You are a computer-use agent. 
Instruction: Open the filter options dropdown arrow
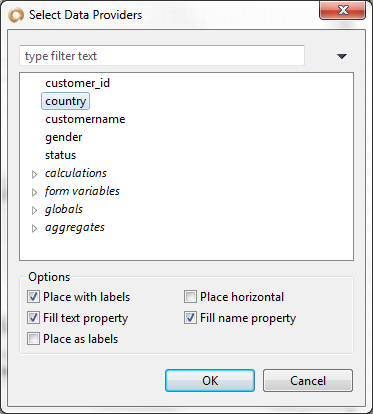342,56
